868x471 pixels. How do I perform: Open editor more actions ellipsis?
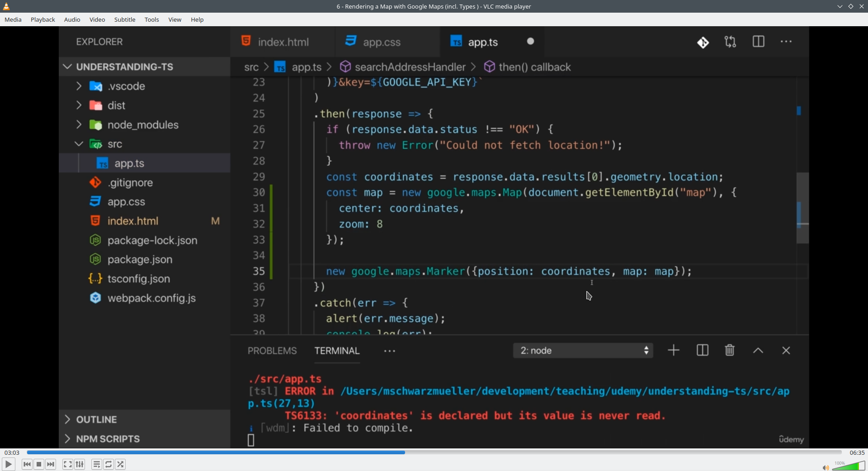pyautogui.click(x=786, y=42)
